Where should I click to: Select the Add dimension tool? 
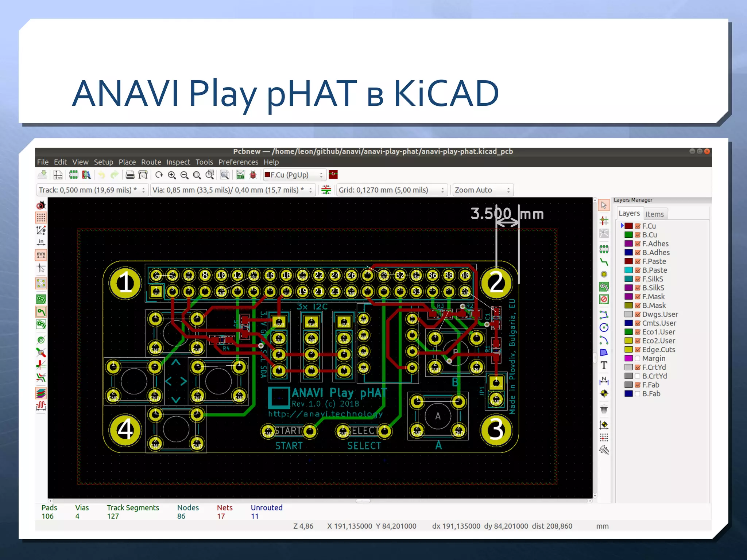[604, 381]
